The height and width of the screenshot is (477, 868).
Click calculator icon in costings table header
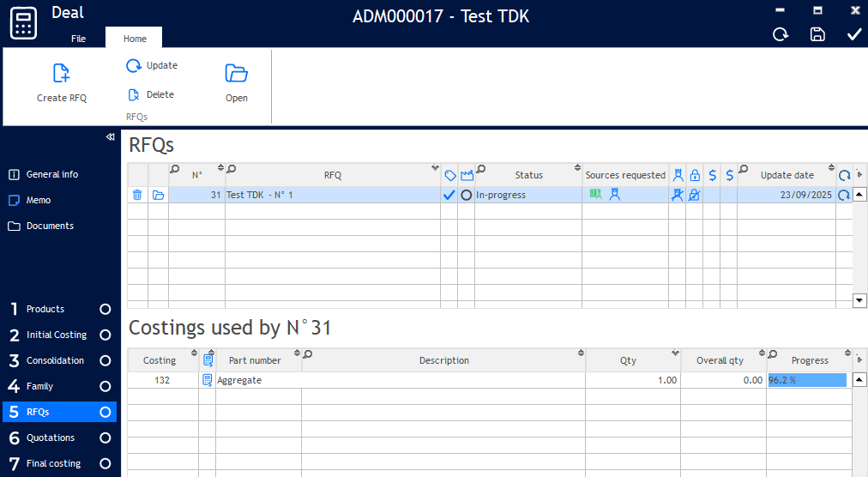tap(208, 360)
